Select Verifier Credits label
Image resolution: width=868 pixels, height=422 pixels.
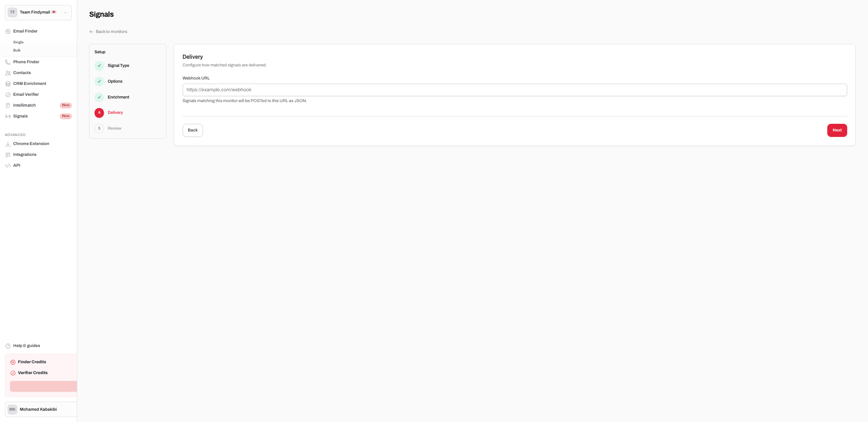tap(33, 373)
